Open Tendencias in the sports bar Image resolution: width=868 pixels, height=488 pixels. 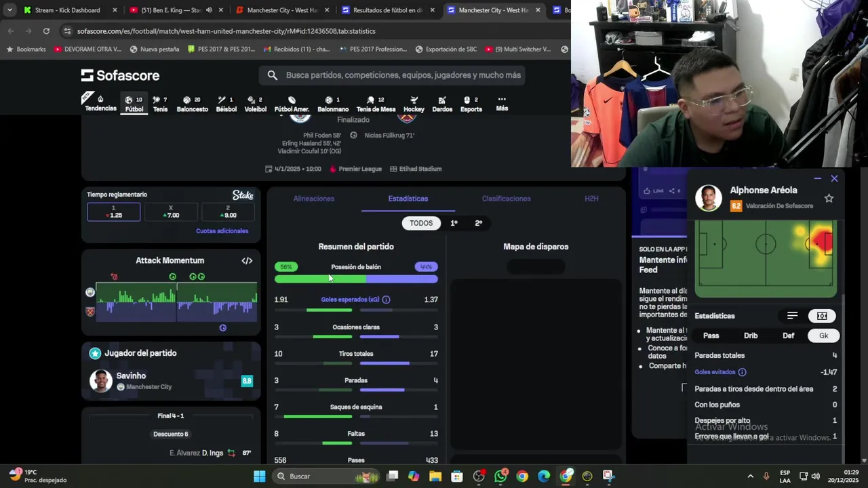coord(100,103)
